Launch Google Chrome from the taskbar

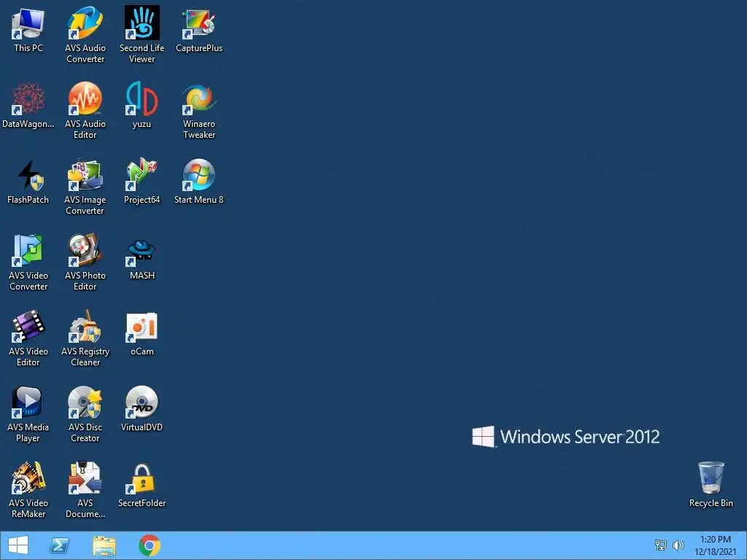tap(149, 545)
